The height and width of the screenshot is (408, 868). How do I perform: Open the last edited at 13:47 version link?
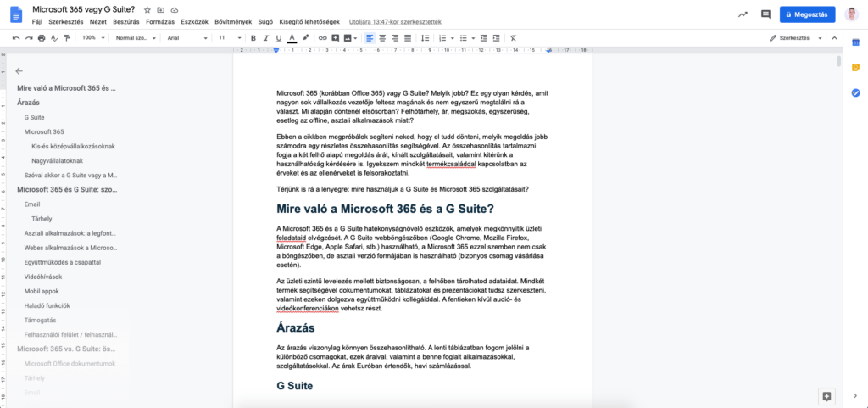pyautogui.click(x=395, y=22)
